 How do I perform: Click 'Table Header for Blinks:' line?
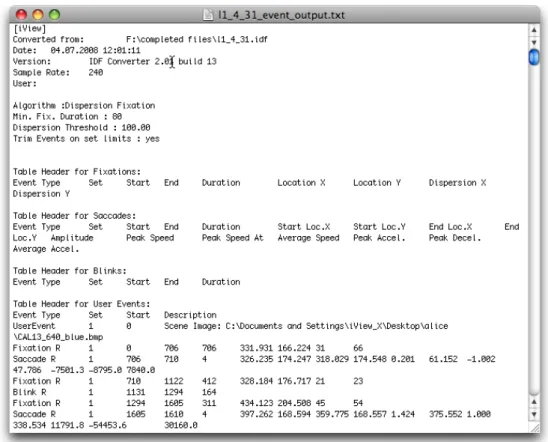(x=70, y=271)
